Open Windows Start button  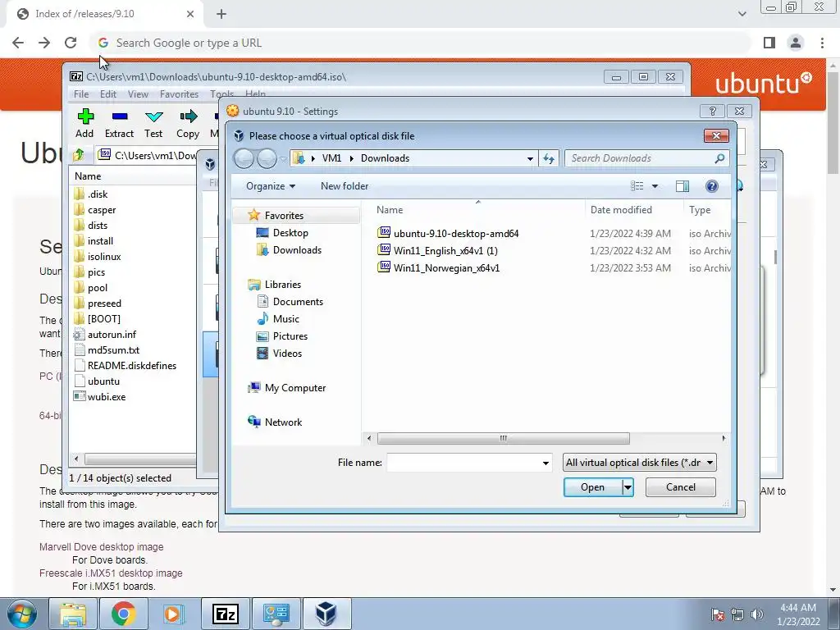pyautogui.click(x=21, y=614)
